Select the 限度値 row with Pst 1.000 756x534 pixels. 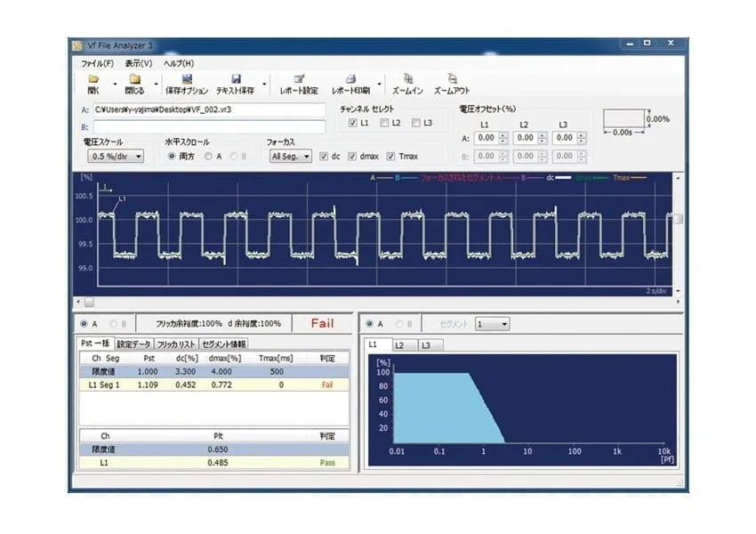tap(214, 371)
